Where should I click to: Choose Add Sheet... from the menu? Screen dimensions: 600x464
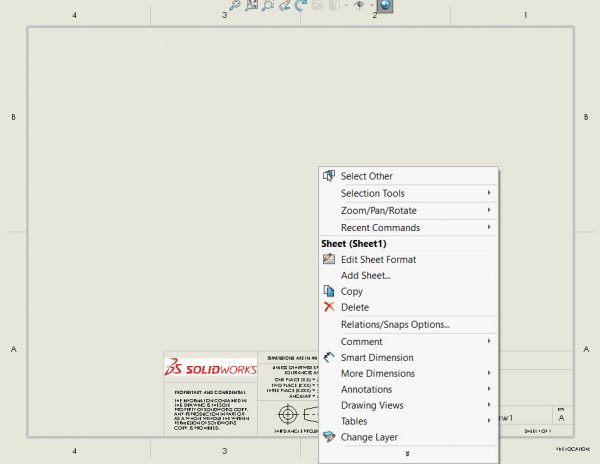pos(408,275)
